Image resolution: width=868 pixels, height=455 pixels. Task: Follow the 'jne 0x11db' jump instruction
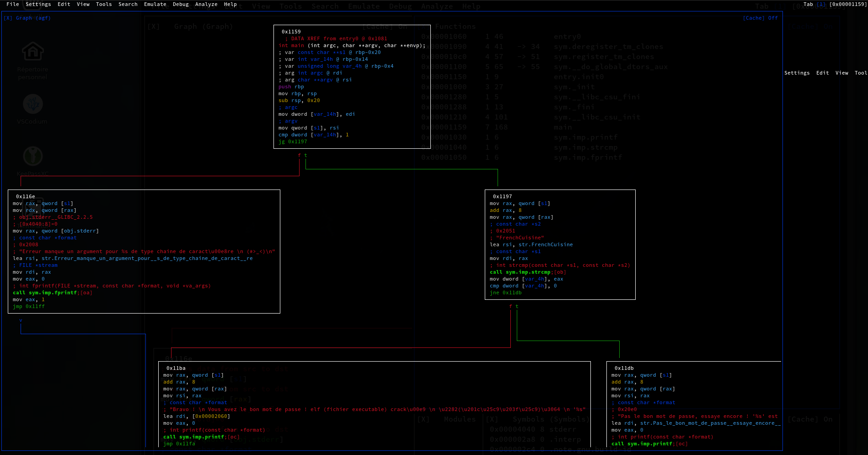pos(506,292)
